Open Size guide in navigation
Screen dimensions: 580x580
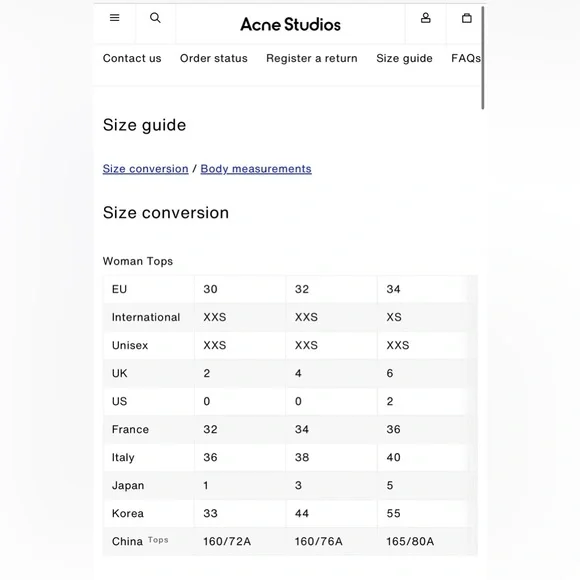coord(404,58)
